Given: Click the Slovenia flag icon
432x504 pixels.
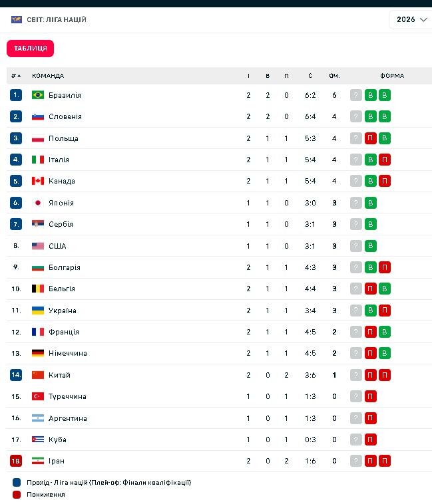Looking at the screenshot, I should pyautogui.click(x=38, y=116).
